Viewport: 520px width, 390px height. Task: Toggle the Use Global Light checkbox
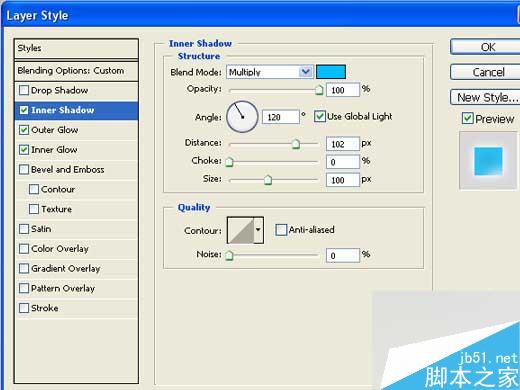click(319, 116)
